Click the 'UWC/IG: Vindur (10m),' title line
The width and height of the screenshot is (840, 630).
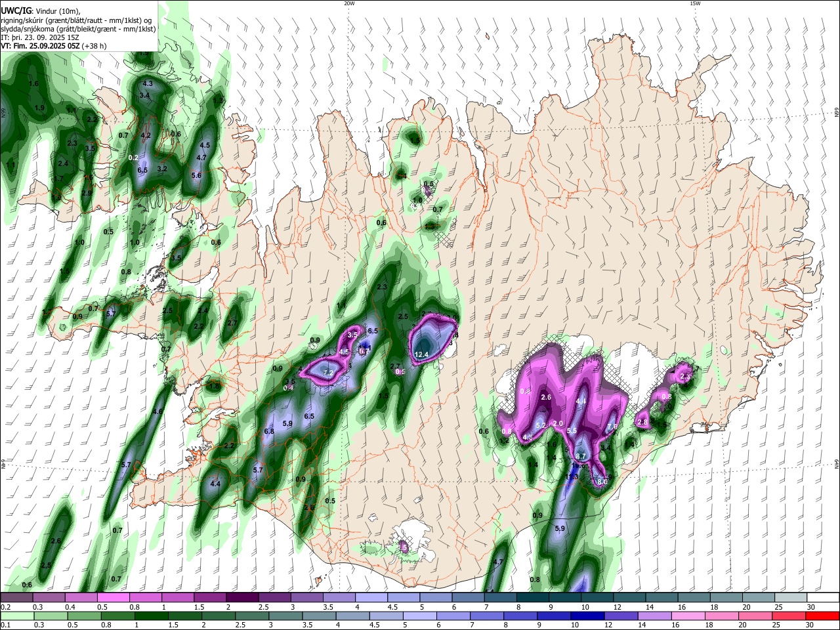(42, 11)
